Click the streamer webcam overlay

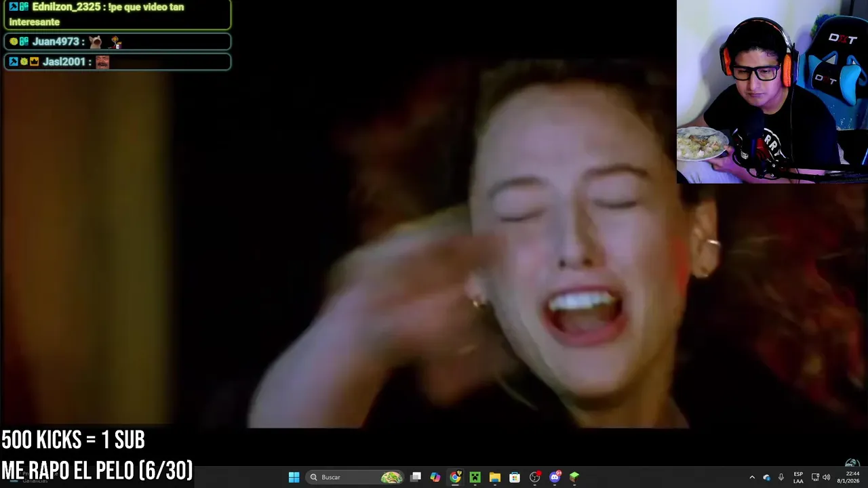pyautogui.click(x=772, y=91)
